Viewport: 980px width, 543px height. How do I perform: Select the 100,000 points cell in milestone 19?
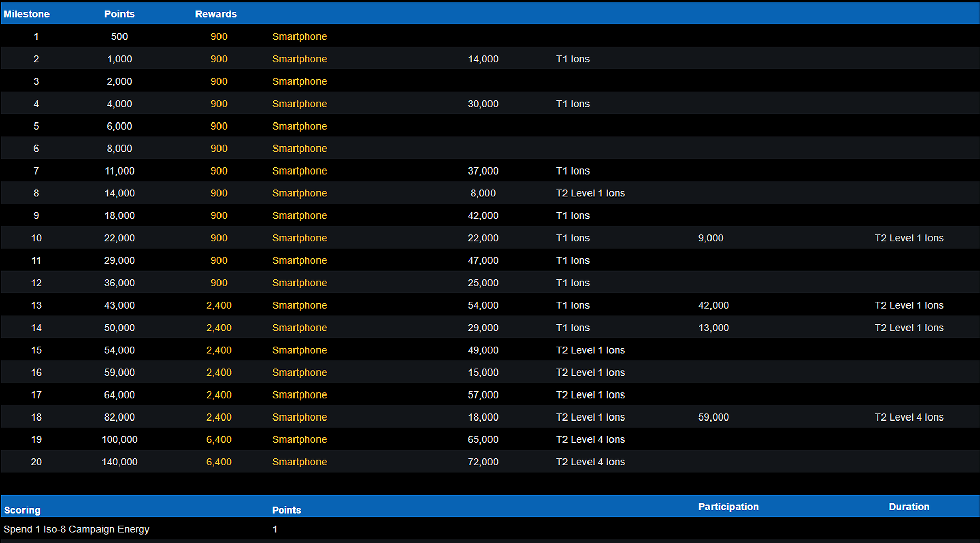pyautogui.click(x=119, y=439)
